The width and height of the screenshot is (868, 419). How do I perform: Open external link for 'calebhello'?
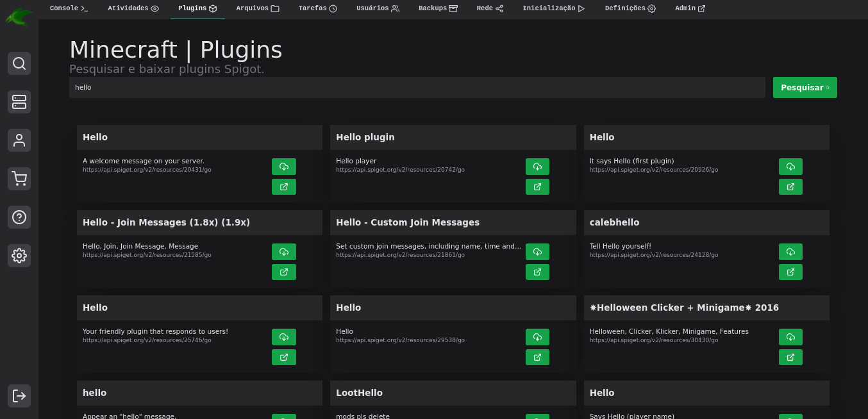pos(790,272)
